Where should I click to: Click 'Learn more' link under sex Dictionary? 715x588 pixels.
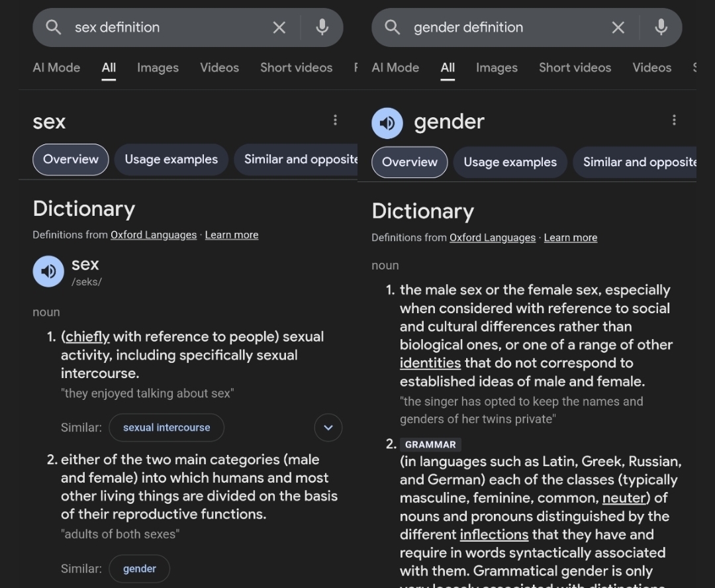tap(232, 235)
